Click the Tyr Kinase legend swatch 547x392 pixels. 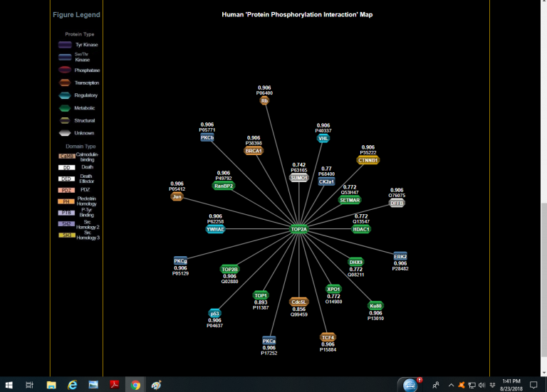(x=65, y=45)
